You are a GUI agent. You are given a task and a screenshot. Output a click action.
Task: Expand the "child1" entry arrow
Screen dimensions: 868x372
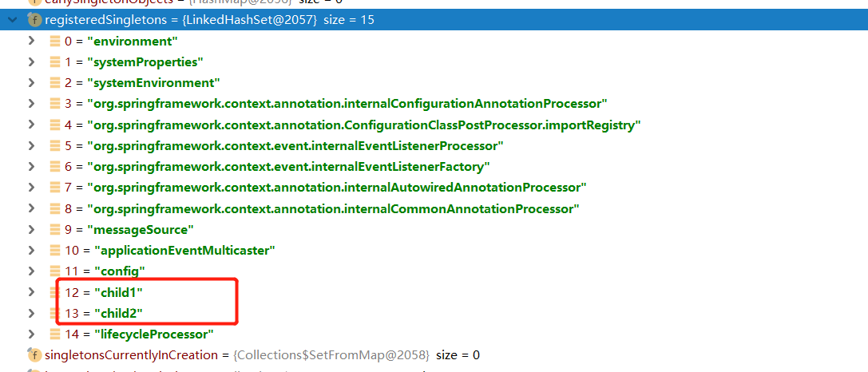32,292
